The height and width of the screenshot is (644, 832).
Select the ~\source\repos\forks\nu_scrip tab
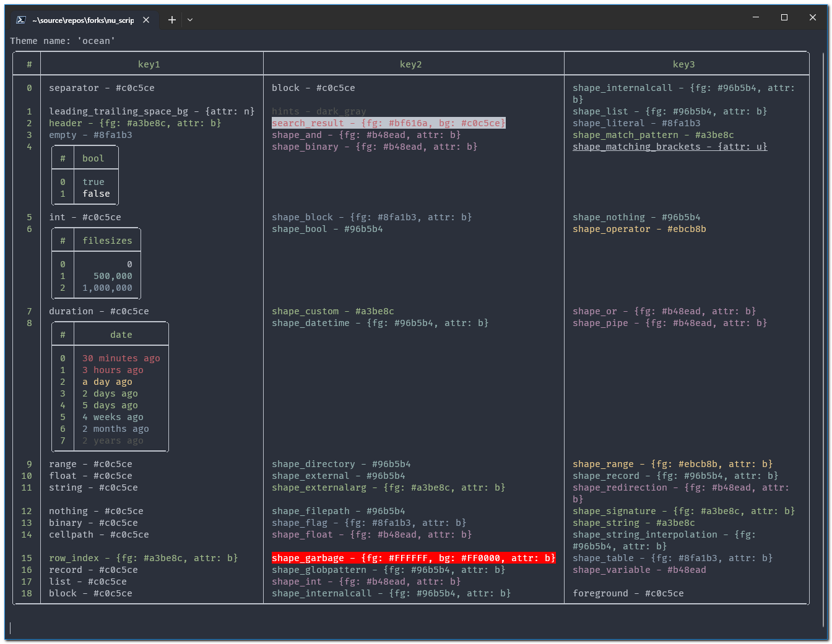coord(83,20)
